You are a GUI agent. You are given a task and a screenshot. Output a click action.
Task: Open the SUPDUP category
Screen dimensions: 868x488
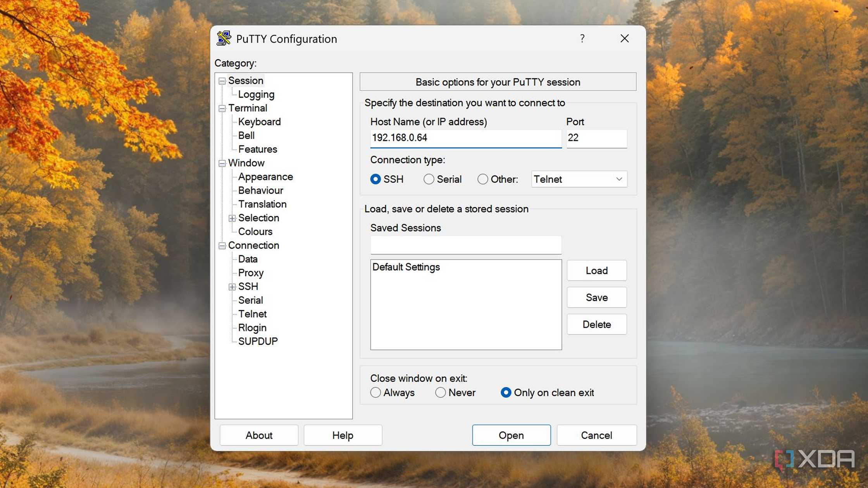(x=258, y=341)
